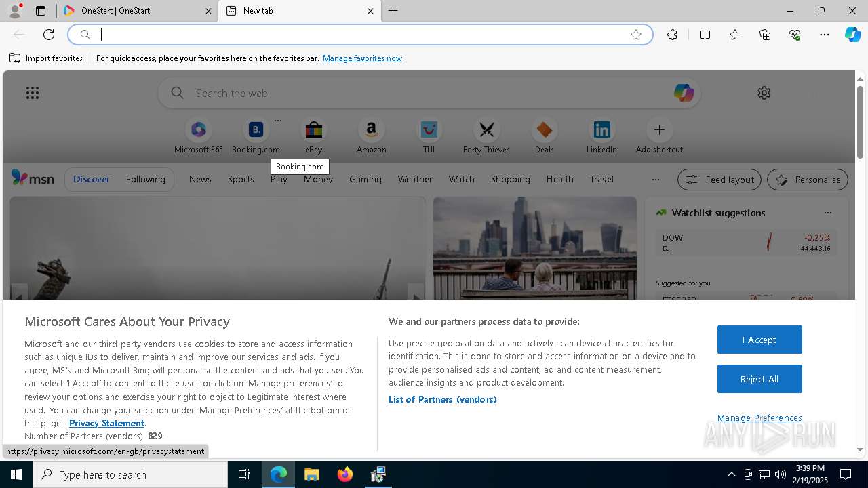Switch to OneStart tab

(x=136, y=11)
